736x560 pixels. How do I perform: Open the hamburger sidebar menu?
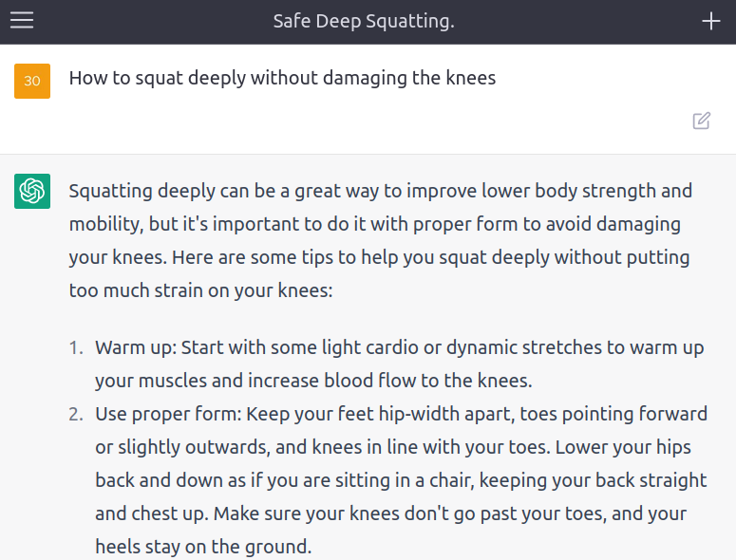coord(22,21)
